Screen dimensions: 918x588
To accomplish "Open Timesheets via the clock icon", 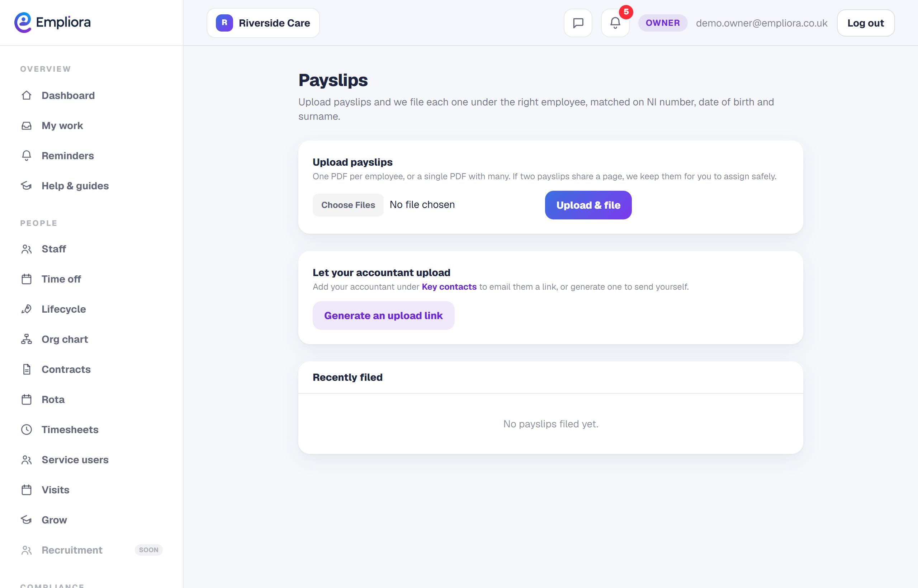I will [26, 430].
